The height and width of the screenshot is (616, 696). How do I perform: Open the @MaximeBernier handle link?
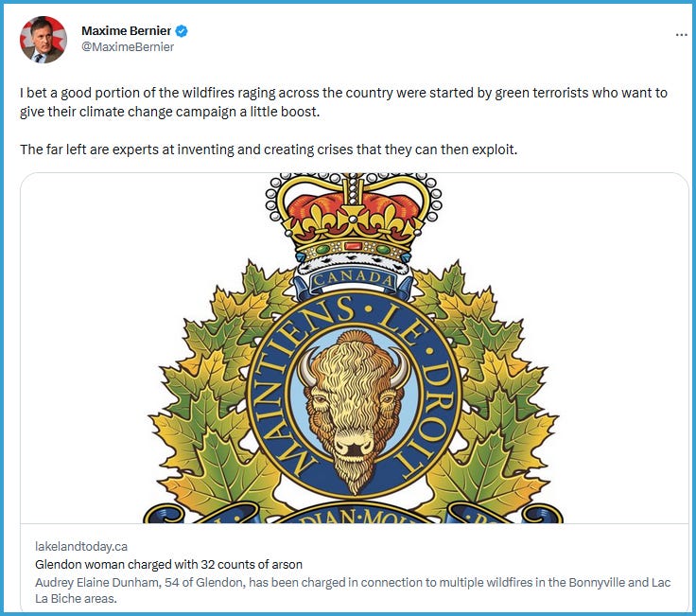click(128, 46)
